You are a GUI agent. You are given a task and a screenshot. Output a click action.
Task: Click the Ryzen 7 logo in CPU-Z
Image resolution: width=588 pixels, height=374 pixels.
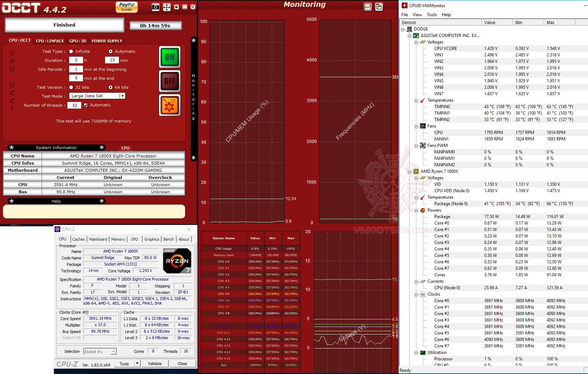click(x=177, y=260)
